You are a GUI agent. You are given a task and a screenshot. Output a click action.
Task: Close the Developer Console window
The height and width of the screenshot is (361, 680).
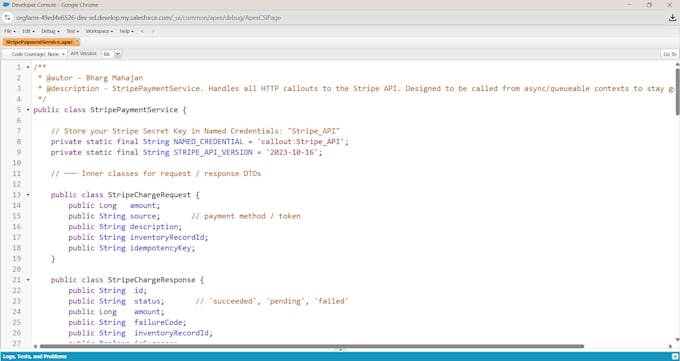pyautogui.click(x=669, y=5)
